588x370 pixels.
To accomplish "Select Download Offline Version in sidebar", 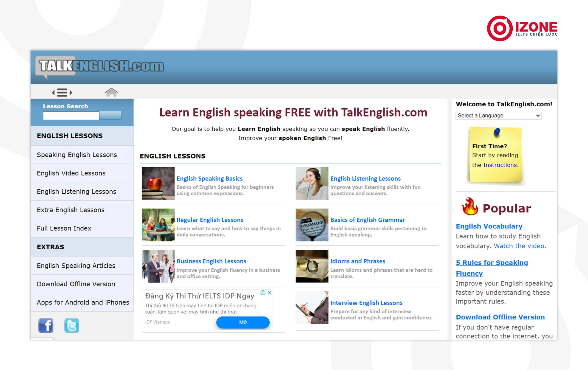I will coord(82,284).
